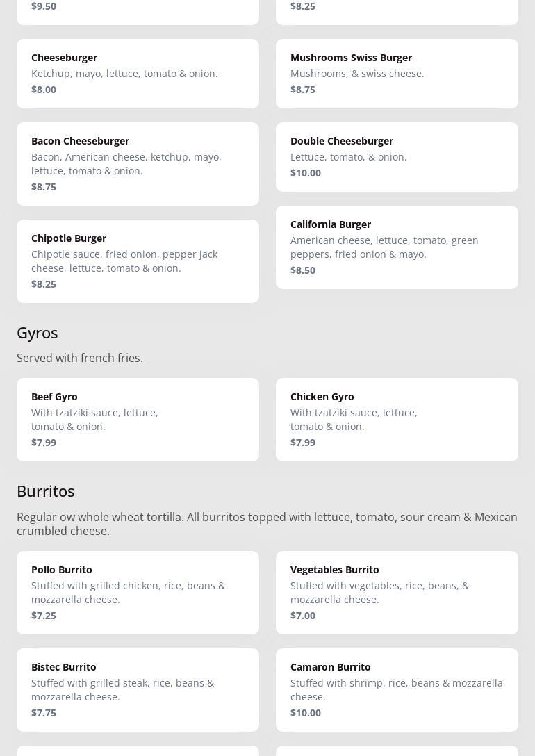Click the Camaron Burrito $10.00 price
Viewport: 535px width, 756px height.
click(306, 712)
